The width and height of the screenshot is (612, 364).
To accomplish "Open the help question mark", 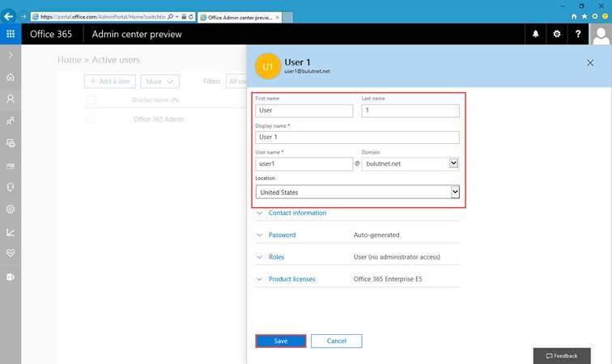I will click(578, 34).
